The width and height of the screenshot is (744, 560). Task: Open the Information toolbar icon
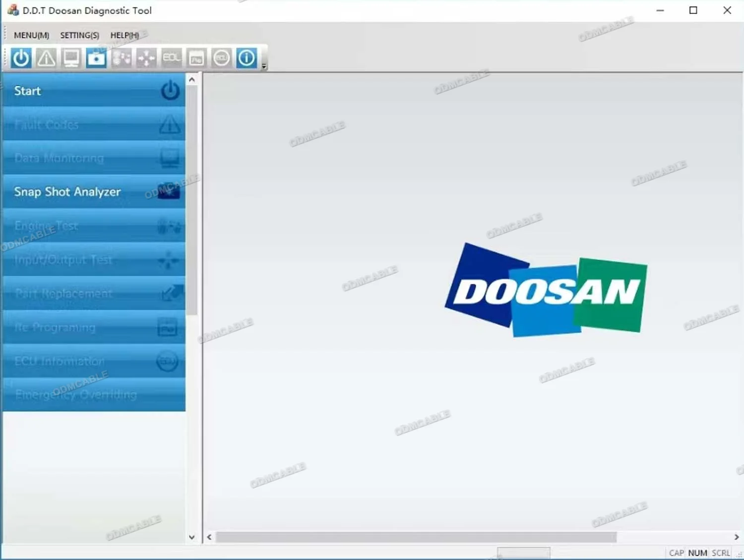click(247, 58)
